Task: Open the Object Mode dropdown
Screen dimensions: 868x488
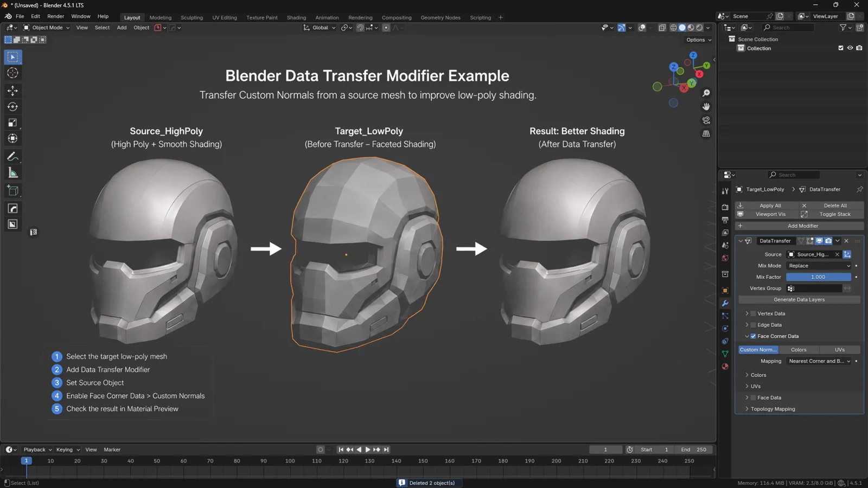Action: click(46, 28)
